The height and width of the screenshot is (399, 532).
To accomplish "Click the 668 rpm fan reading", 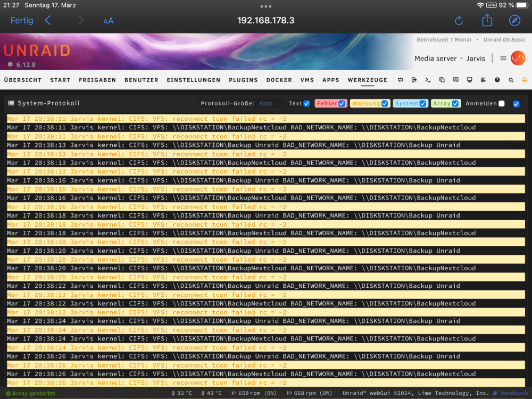I will click(x=310, y=393).
